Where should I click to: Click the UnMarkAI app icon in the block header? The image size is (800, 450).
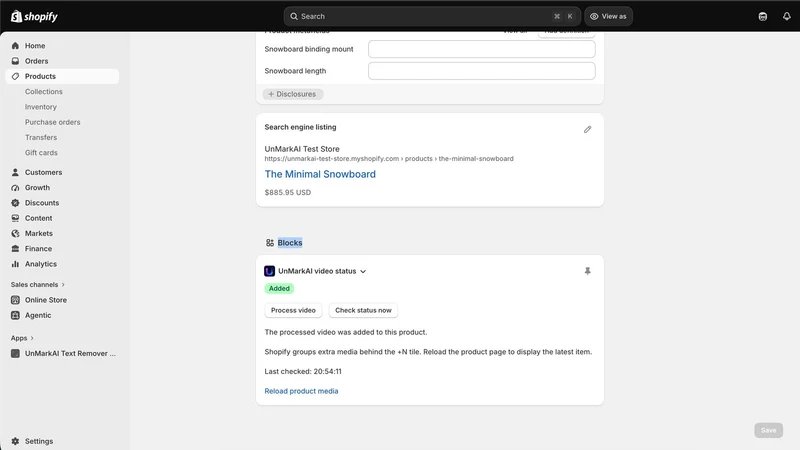pyautogui.click(x=269, y=271)
